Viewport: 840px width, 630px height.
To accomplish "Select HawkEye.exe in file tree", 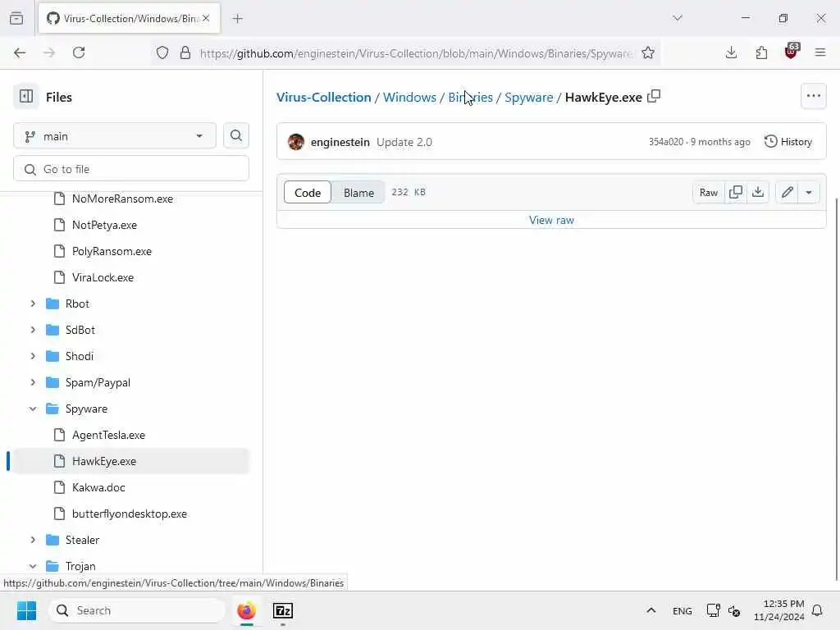I will click(x=131, y=461).
